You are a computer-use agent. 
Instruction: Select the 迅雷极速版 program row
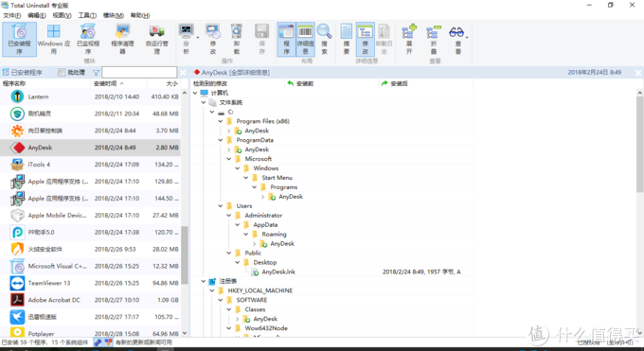point(90,317)
